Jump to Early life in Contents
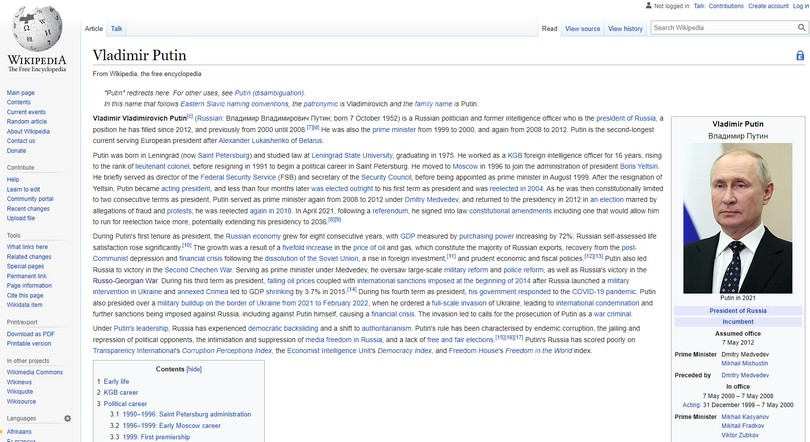The image size is (810, 442). pos(116,382)
